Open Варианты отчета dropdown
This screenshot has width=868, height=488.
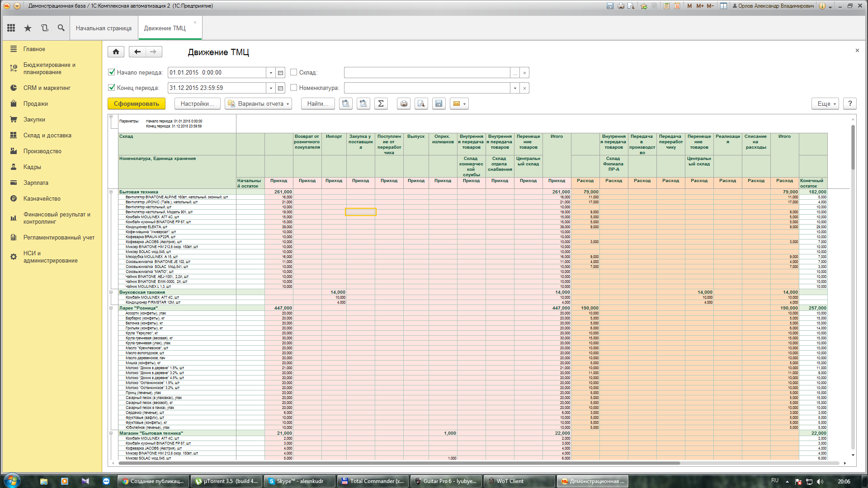pos(258,104)
